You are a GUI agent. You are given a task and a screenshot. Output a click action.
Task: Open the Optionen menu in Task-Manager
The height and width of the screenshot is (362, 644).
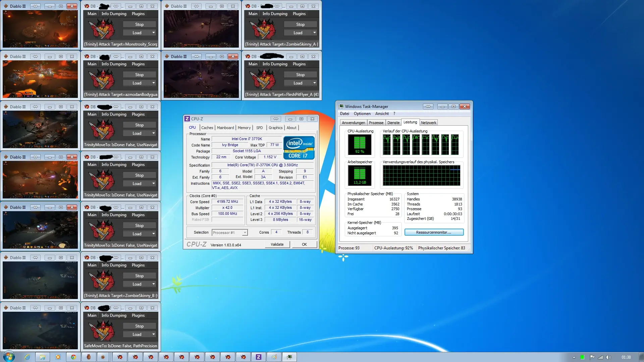pos(362,114)
